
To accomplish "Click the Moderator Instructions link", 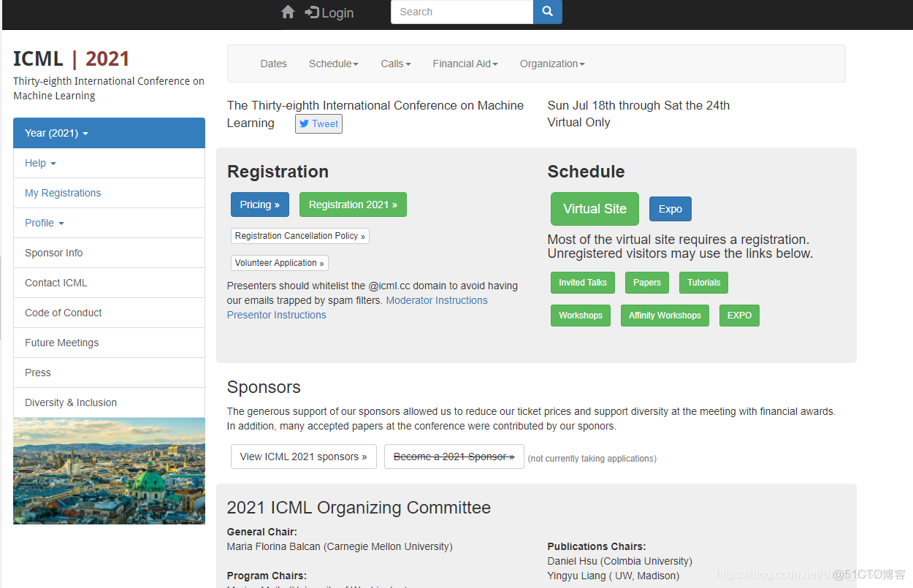I will [x=437, y=300].
